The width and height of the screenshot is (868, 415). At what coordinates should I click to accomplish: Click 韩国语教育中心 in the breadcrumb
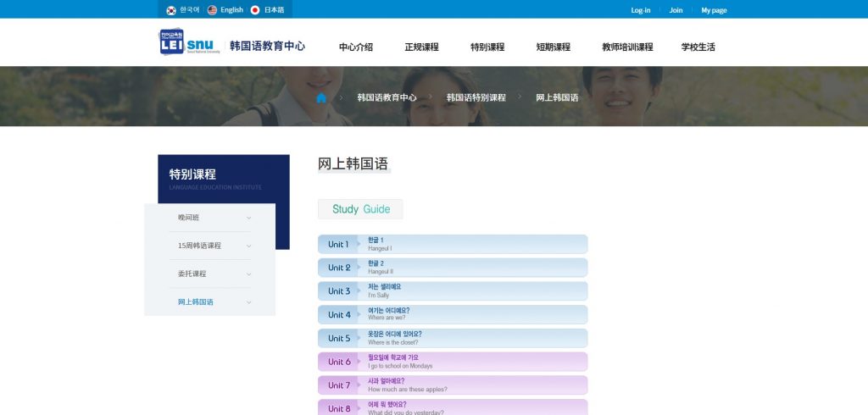[387, 97]
